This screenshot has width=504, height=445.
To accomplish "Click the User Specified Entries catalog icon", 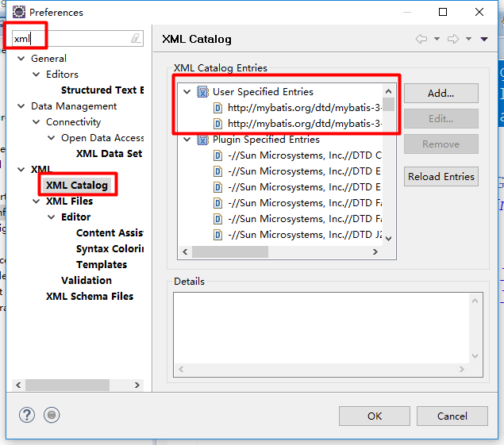I will click(202, 92).
